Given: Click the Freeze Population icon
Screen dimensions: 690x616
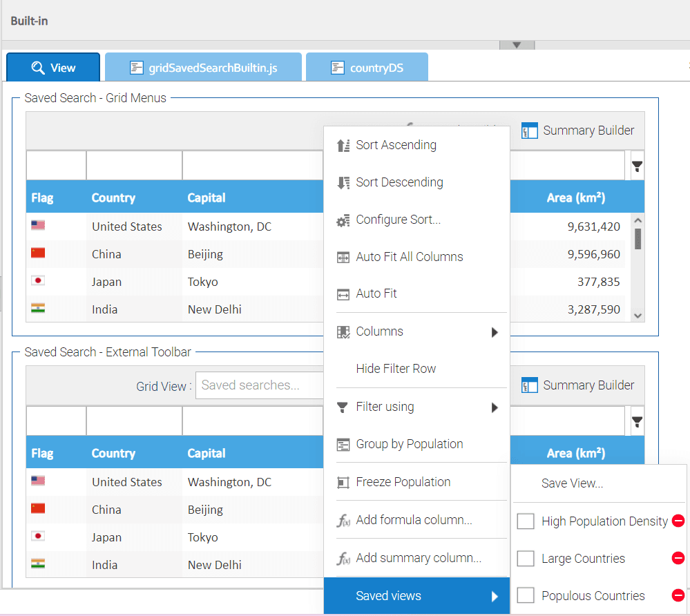Looking at the screenshot, I should [343, 482].
